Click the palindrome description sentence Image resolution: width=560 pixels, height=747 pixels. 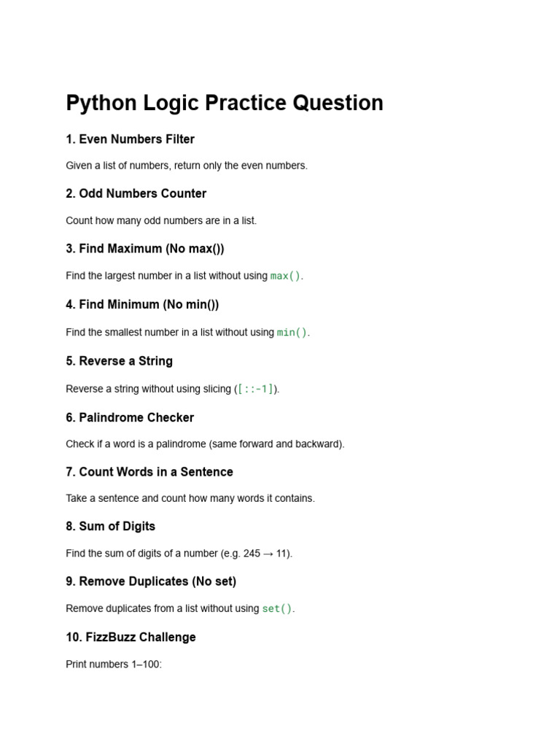(x=205, y=444)
